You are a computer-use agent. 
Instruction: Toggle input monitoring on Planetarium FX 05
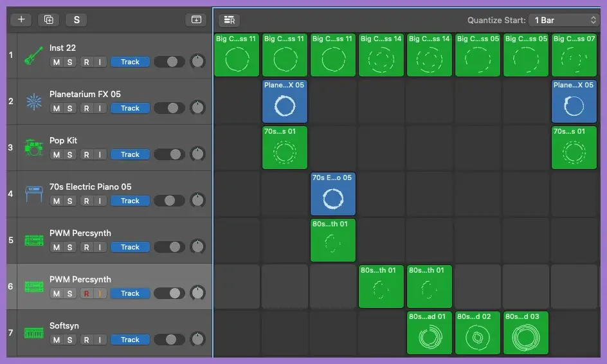click(x=99, y=109)
